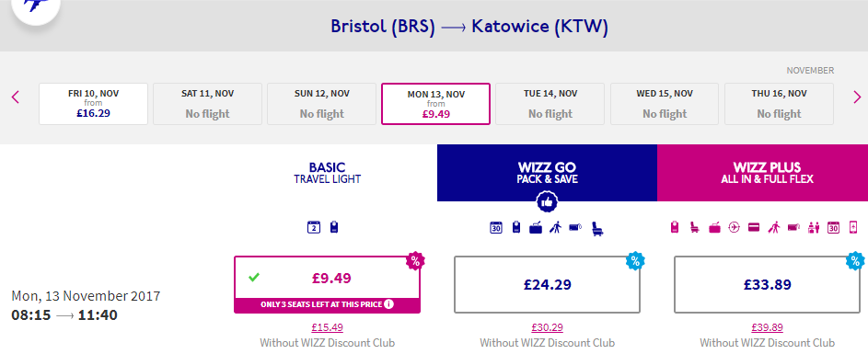Viewport: 868px width, 354px height.
Task: Click the info icon on seats left banner
Action: (x=388, y=303)
